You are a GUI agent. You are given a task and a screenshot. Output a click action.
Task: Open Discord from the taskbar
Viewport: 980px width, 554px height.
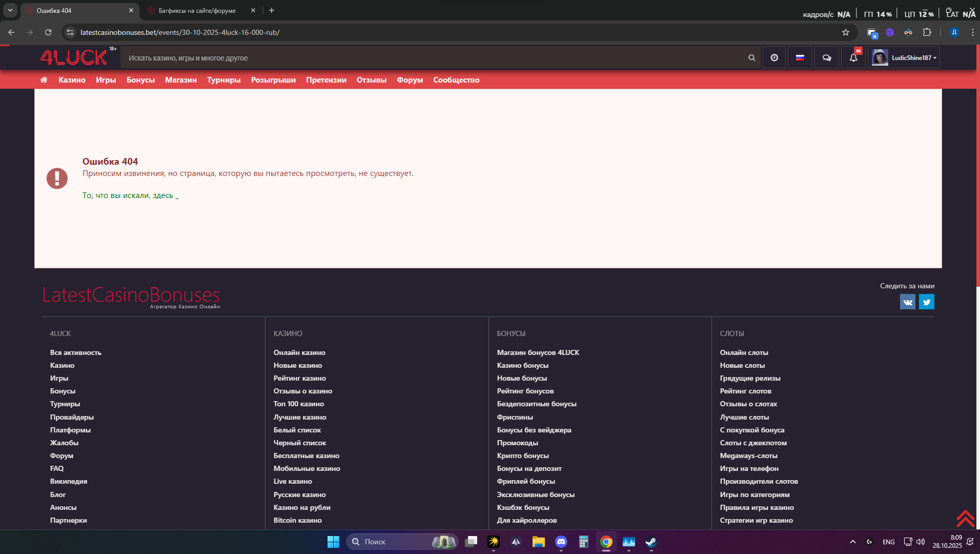pos(561,542)
